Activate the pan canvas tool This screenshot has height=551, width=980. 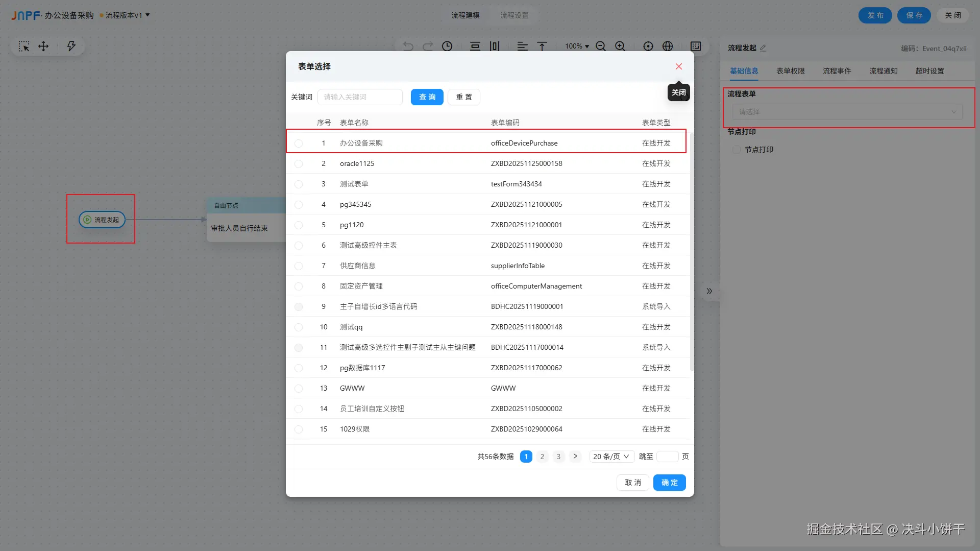(x=43, y=46)
